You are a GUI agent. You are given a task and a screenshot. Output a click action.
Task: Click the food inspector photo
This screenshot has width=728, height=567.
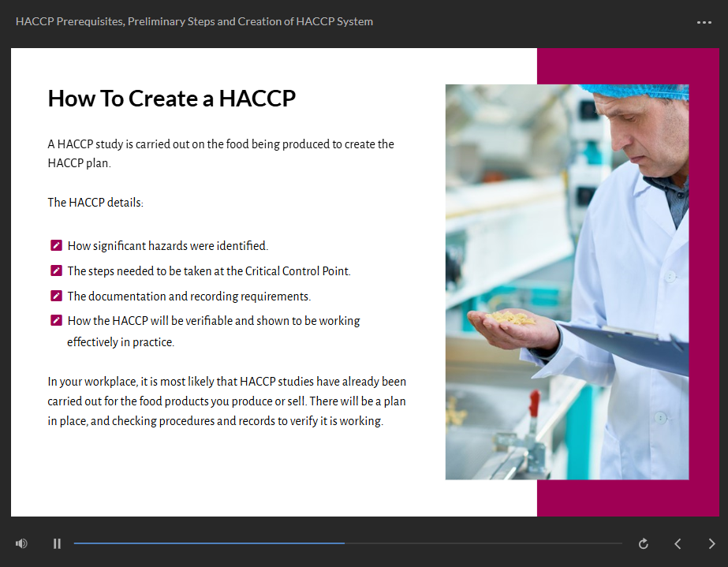pos(566,282)
